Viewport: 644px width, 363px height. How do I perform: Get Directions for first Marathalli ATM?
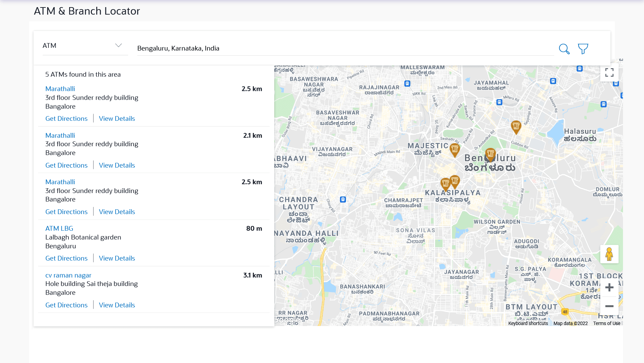pyautogui.click(x=66, y=119)
